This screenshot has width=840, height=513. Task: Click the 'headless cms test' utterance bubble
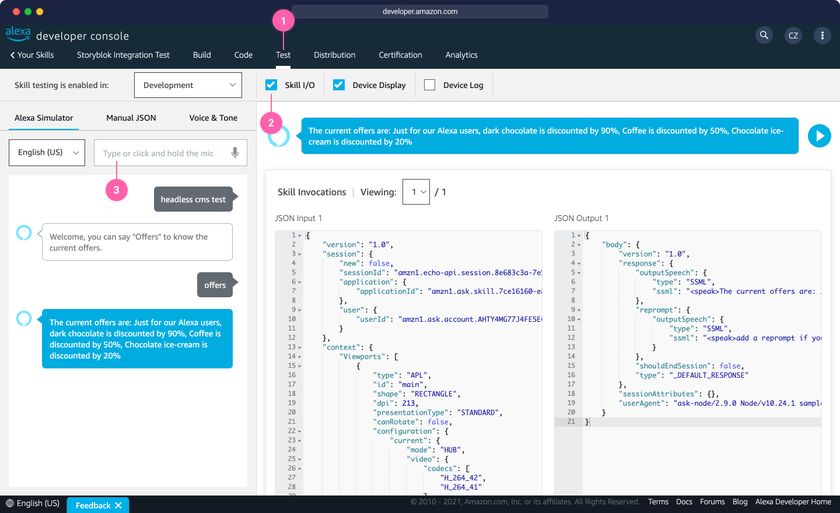click(x=193, y=199)
